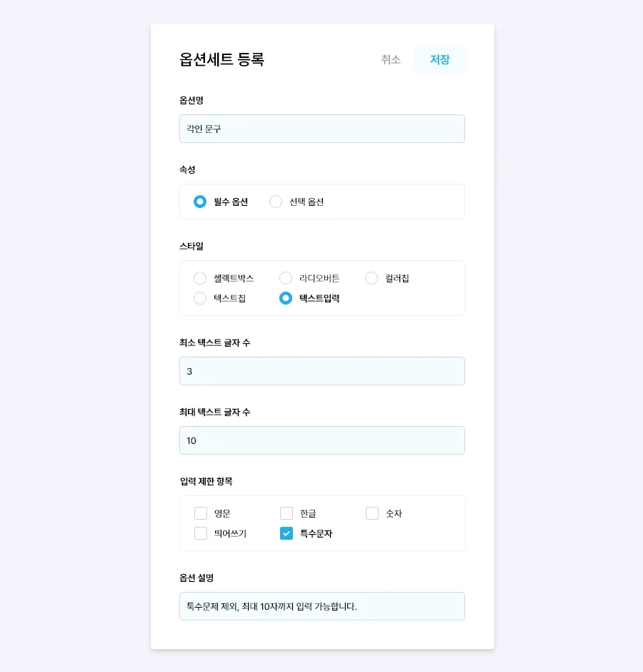This screenshot has width=643, height=672.
Task: Choose the 라디오버튼 style radio
Action: point(286,278)
